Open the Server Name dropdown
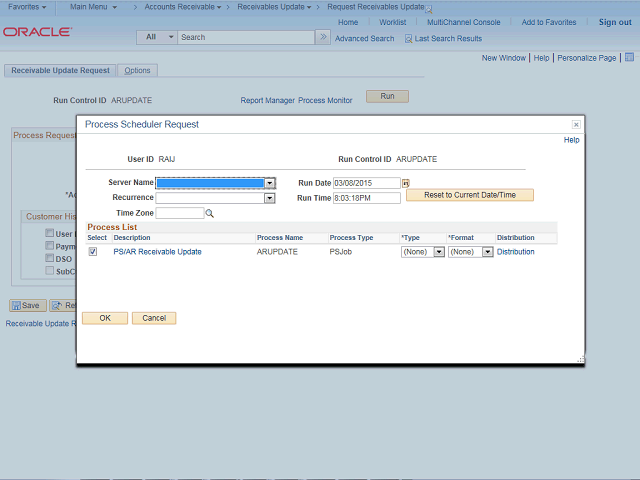Image resolution: width=640 pixels, height=480 pixels. pos(270,183)
